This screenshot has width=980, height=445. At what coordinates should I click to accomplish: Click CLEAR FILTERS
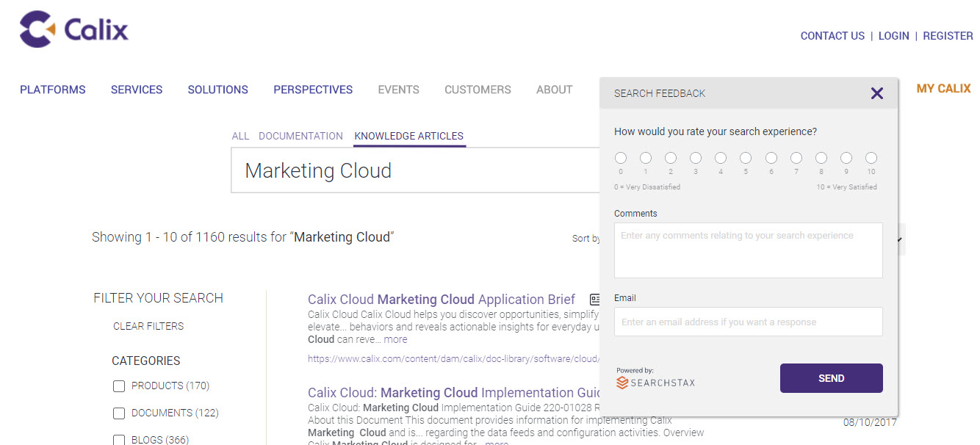[x=148, y=326]
